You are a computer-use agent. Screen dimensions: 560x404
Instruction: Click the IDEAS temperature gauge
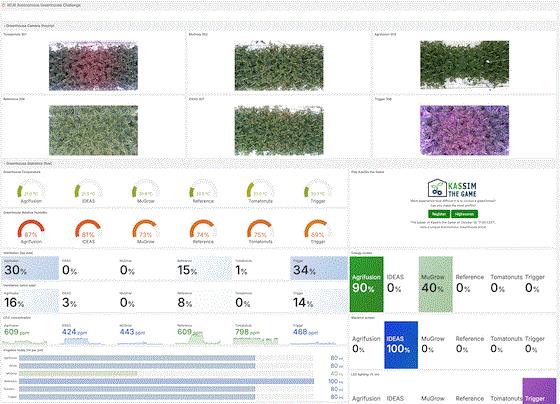pyautogui.click(x=88, y=191)
